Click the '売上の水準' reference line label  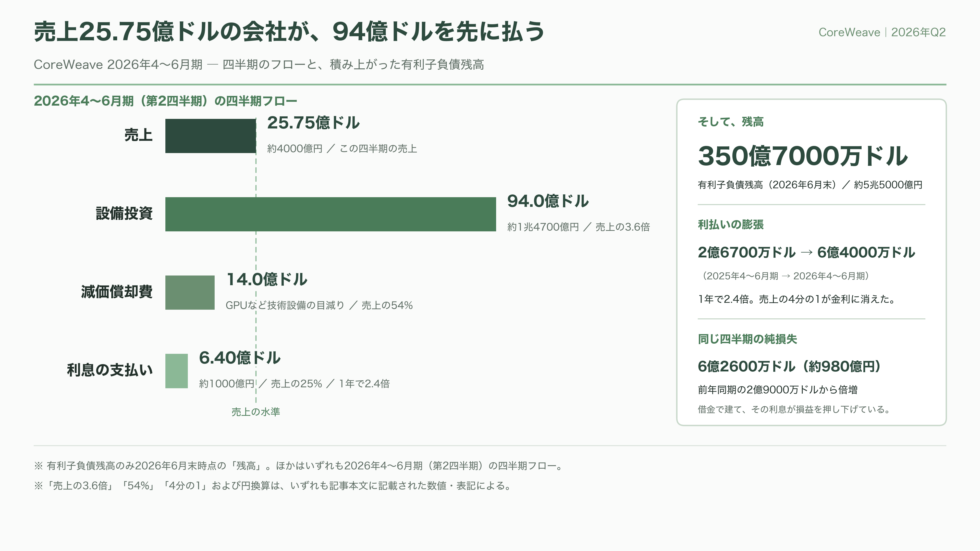tap(256, 412)
